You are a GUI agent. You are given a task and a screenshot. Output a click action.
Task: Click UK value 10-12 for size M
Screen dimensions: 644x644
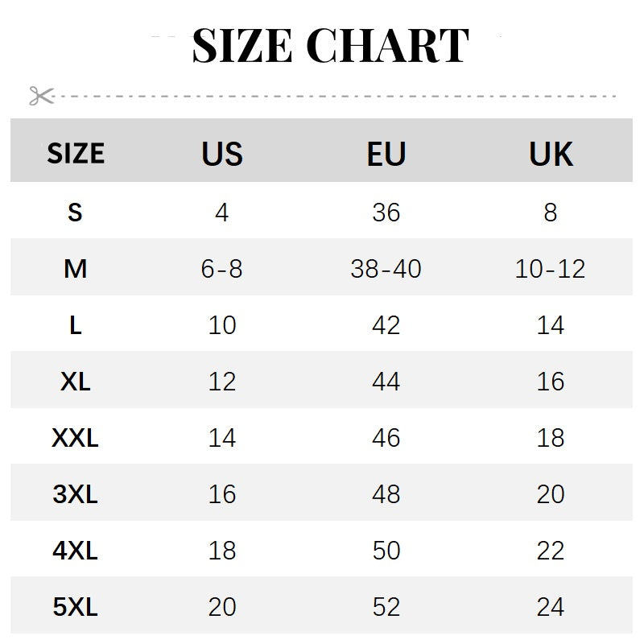tap(551, 269)
